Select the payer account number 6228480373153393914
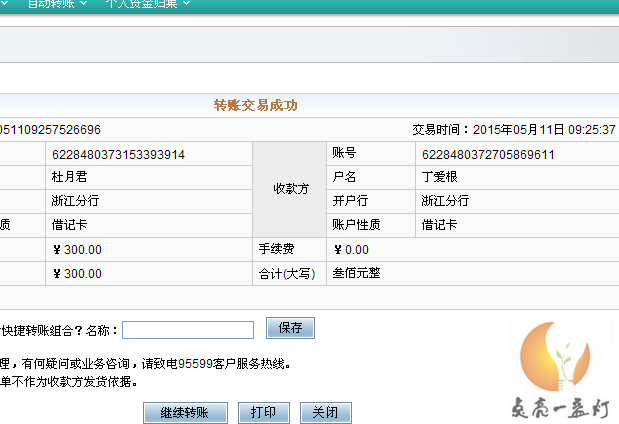 (118, 154)
